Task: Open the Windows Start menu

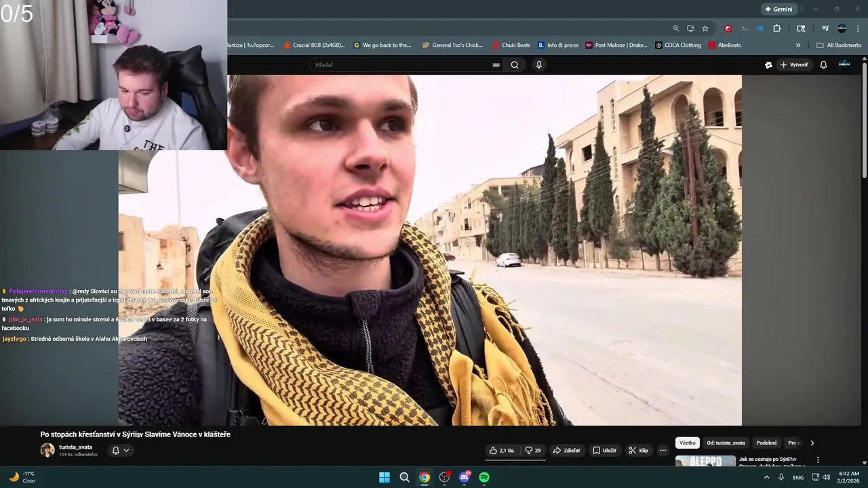Action: point(384,477)
